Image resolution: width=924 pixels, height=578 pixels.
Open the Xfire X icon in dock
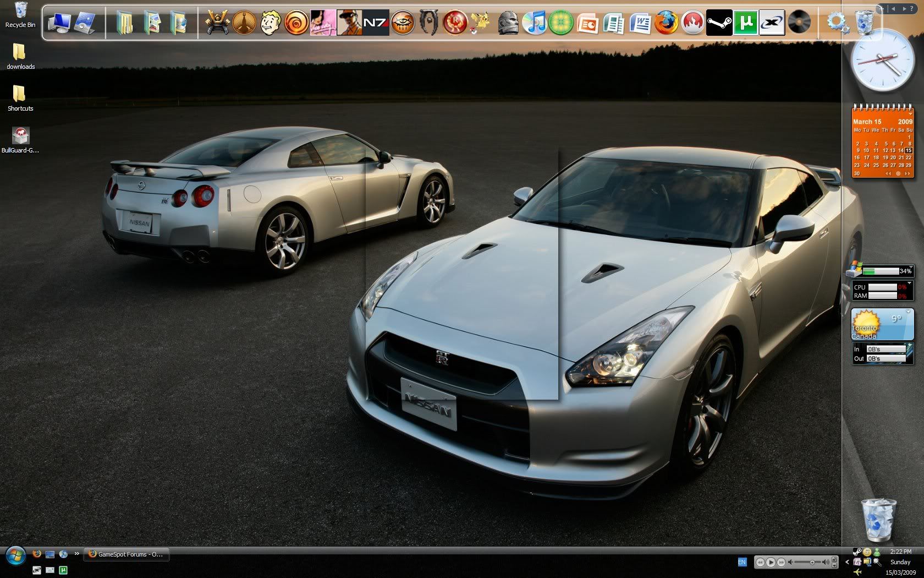coord(772,23)
